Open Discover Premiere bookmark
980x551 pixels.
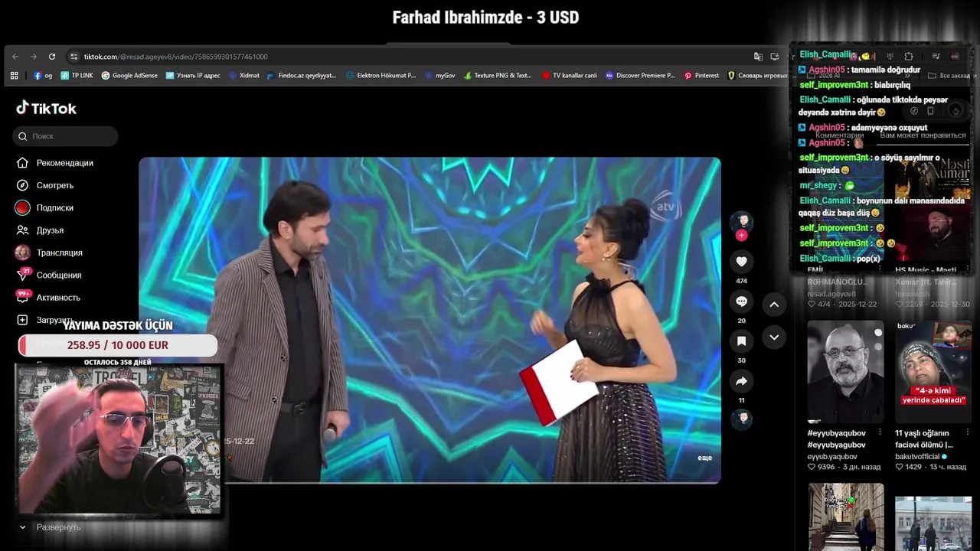point(640,76)
